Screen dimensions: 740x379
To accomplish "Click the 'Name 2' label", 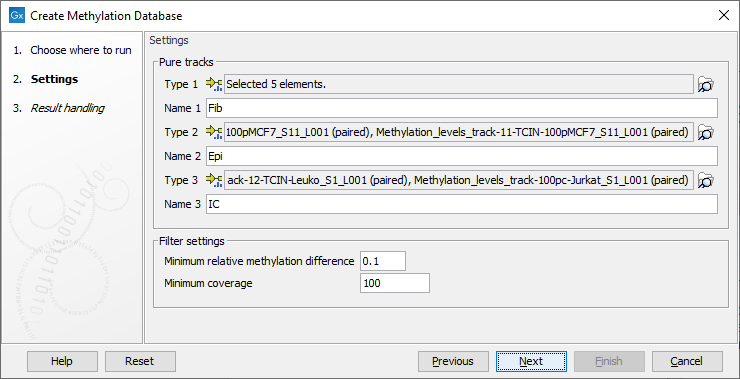I will [182, 156].
